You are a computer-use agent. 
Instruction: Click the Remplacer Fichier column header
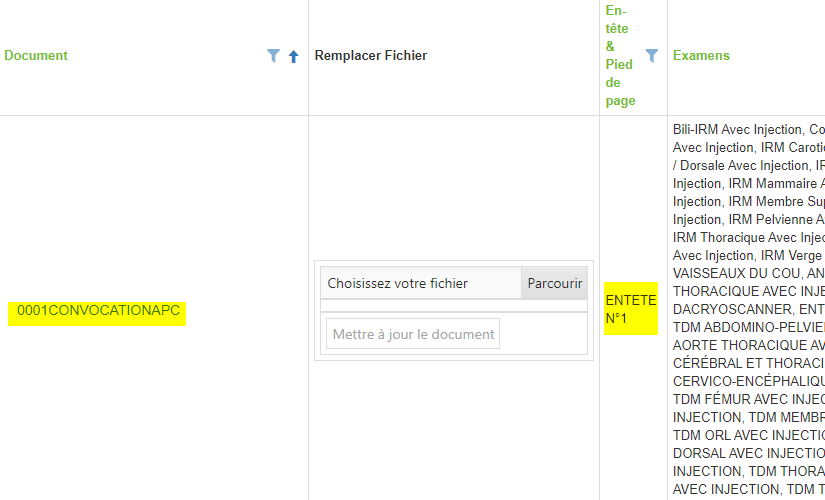pyautogui.click(x=370, y=56)
